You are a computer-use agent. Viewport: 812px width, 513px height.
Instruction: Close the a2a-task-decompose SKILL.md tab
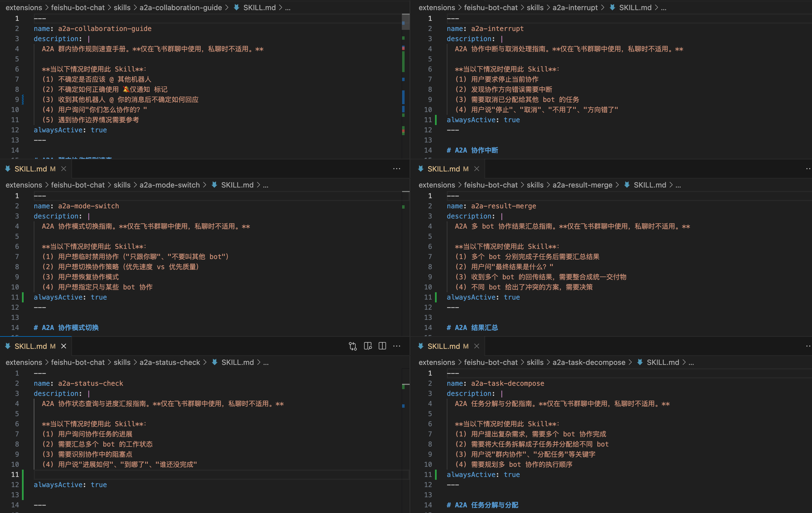[476, 346]
